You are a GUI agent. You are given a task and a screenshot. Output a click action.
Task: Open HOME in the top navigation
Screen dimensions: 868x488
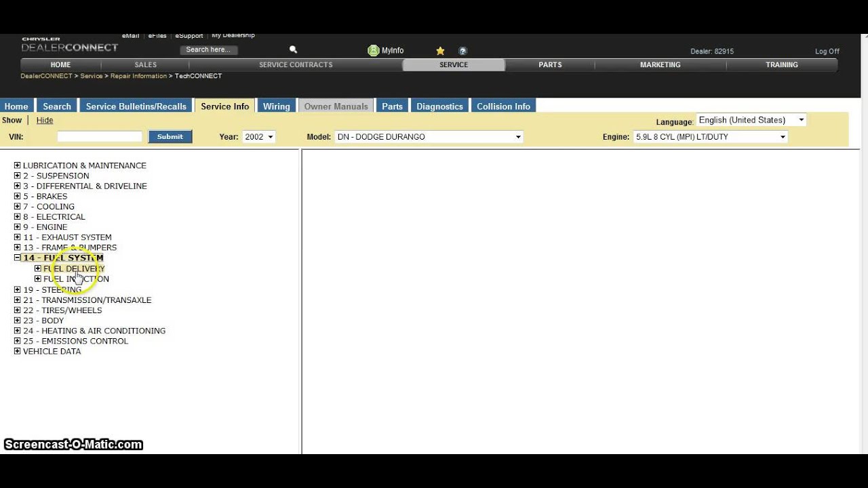(60, 65)
